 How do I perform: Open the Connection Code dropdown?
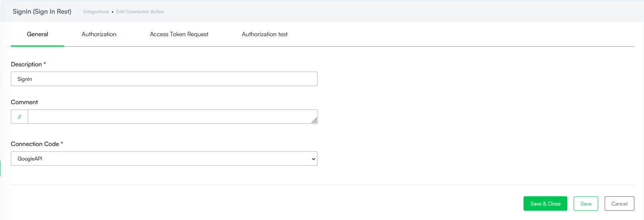pyautogui.click(x=164, y=158)
